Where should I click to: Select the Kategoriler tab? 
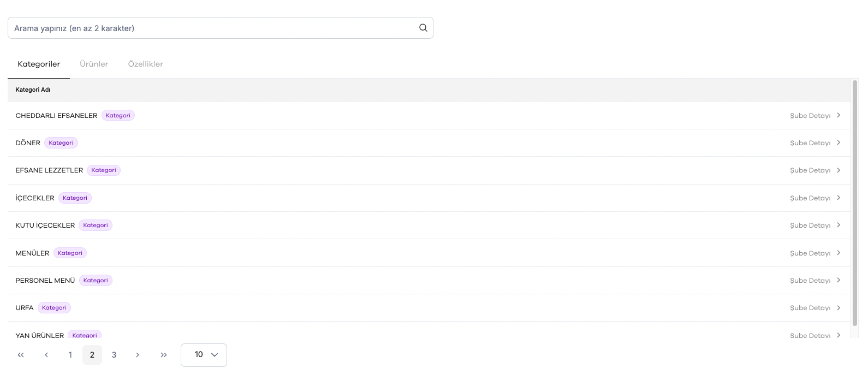(39, 64)
